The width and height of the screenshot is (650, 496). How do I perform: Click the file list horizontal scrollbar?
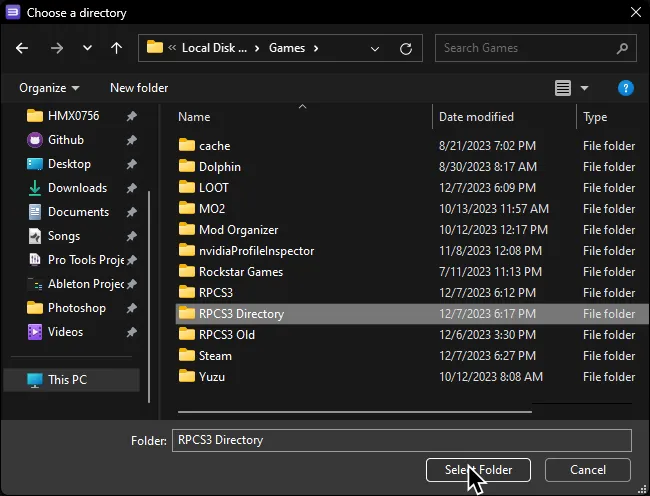[x=355, y=412]
